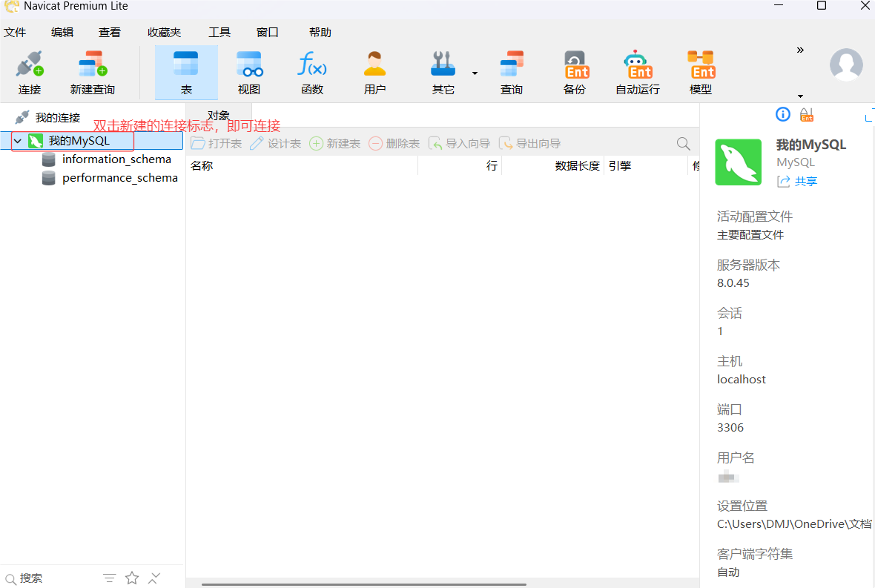This screenshot has width=875, height=588.
Task: Select the 表 (Table) toolbar button
Action: [x=186, y=73]
